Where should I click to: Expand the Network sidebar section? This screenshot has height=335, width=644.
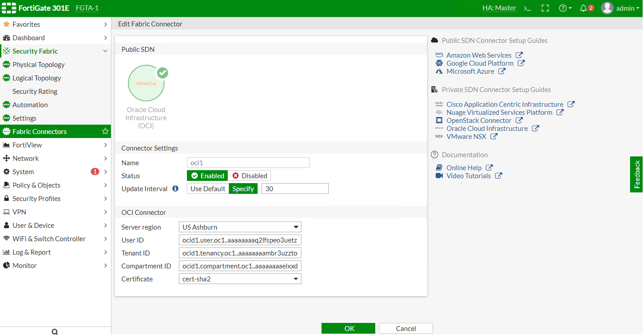[28, 158]
